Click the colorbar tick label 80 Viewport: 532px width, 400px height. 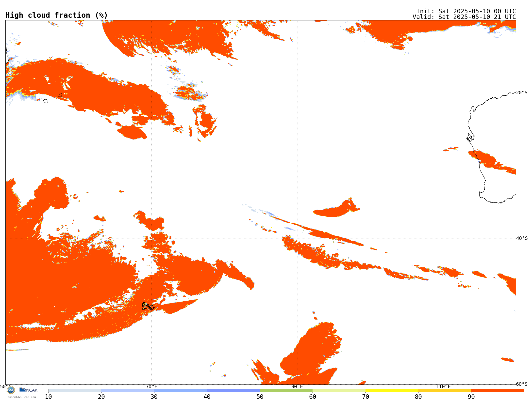coord(418,397)
